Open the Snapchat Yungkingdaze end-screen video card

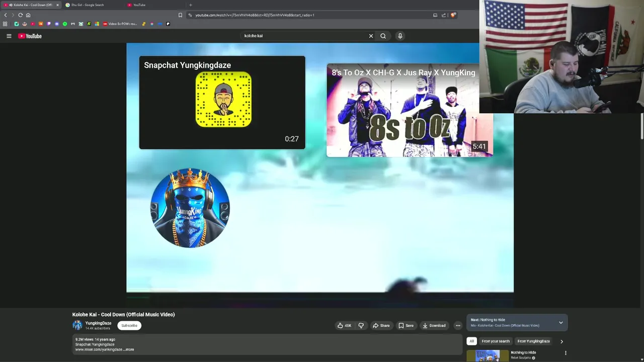222,103
